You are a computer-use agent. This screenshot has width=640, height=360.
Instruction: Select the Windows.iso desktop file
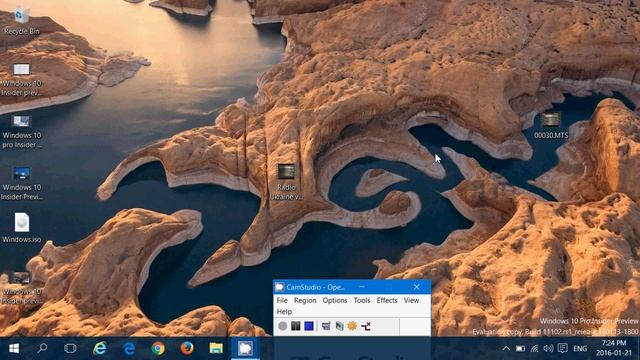click(x=22, y=228)
